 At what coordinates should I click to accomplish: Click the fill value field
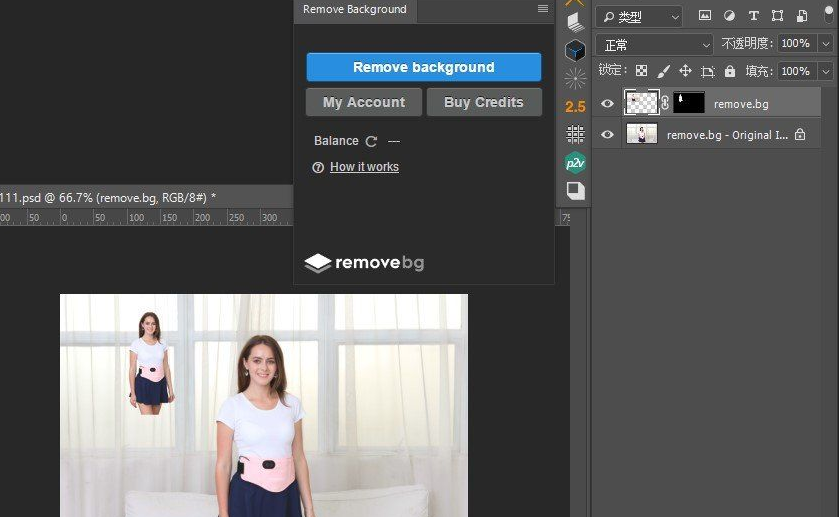(x=796, y=71)
